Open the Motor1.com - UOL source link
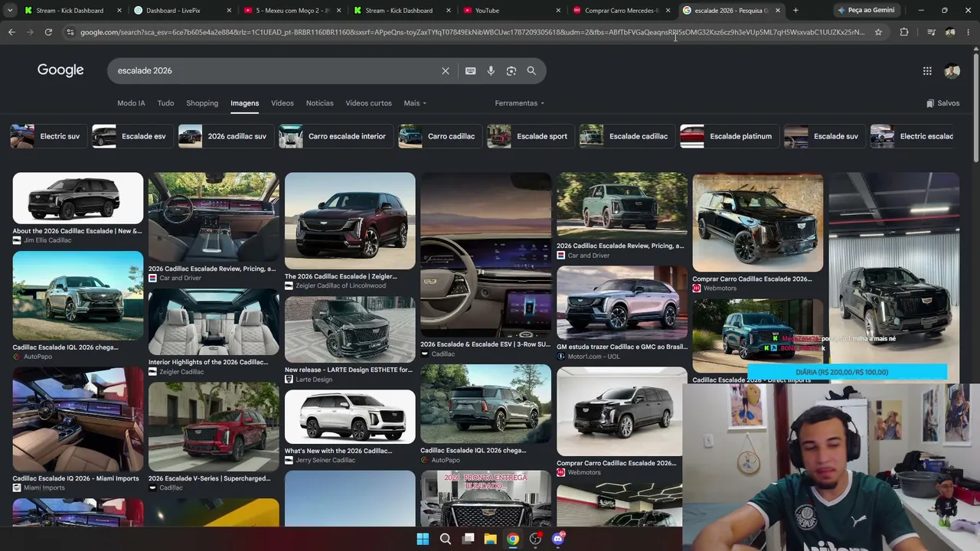 (594, 357)
